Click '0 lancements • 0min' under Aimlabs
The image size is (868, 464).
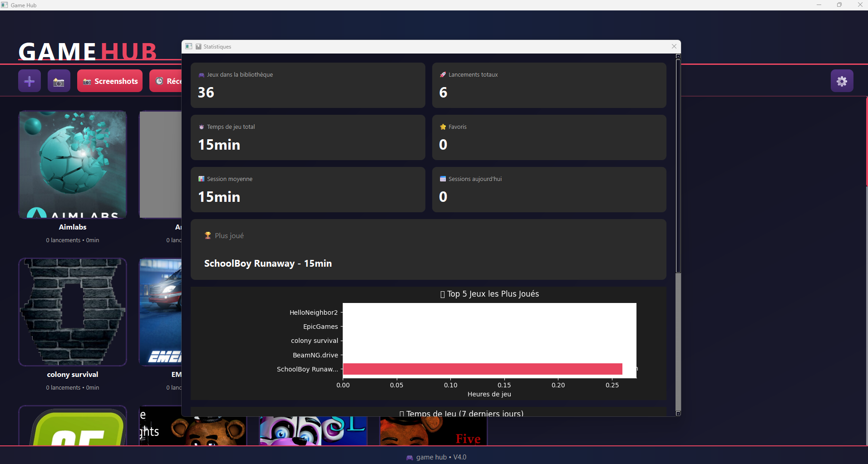73,240
